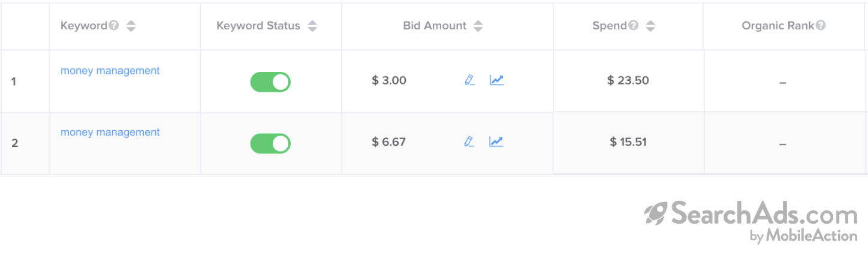Viewport: 868px width, 265px height.
Task: Click the Keyword Status header label
Action: coord(258,26)
